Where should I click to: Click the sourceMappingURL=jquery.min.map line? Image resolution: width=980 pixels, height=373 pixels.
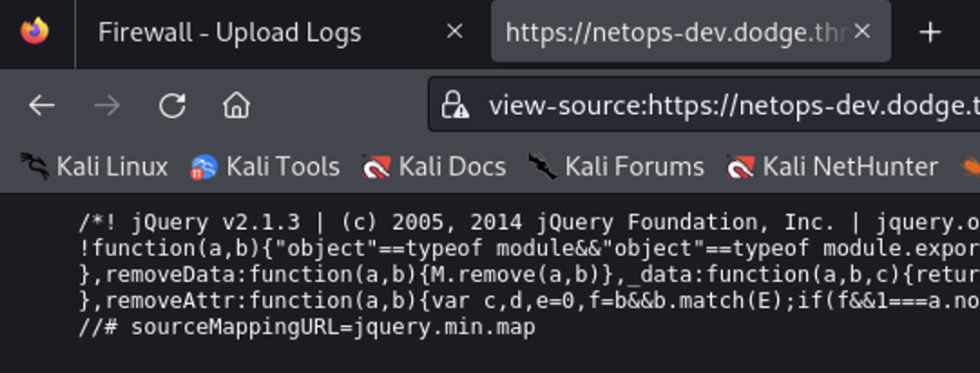307,327
